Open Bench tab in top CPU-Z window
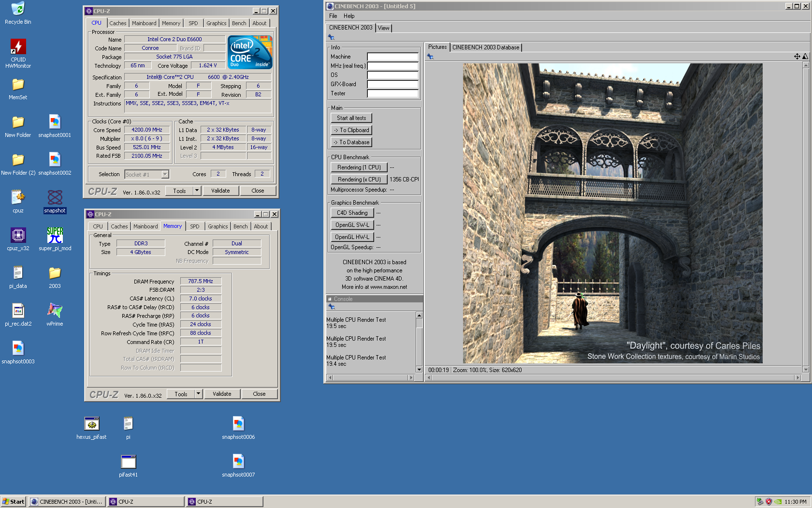 tap(239, 23)
